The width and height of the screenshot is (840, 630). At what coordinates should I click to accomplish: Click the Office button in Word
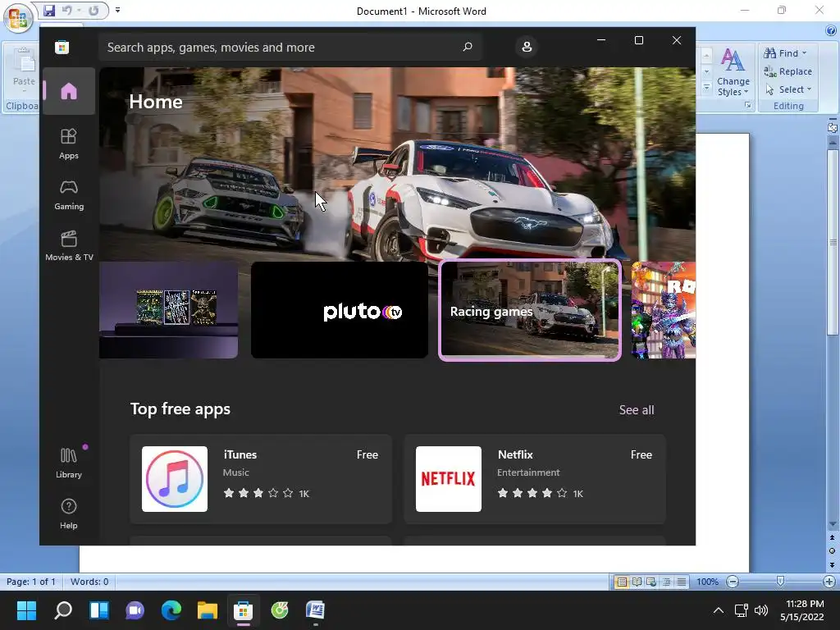[x=18, y=20]
